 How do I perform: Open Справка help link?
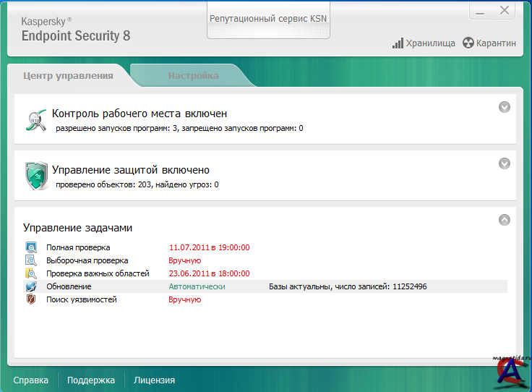coord(30,380)
